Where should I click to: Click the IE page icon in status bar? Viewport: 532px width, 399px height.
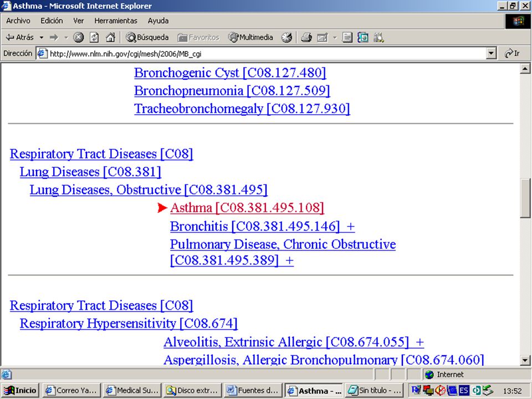(x=6, y=375)
